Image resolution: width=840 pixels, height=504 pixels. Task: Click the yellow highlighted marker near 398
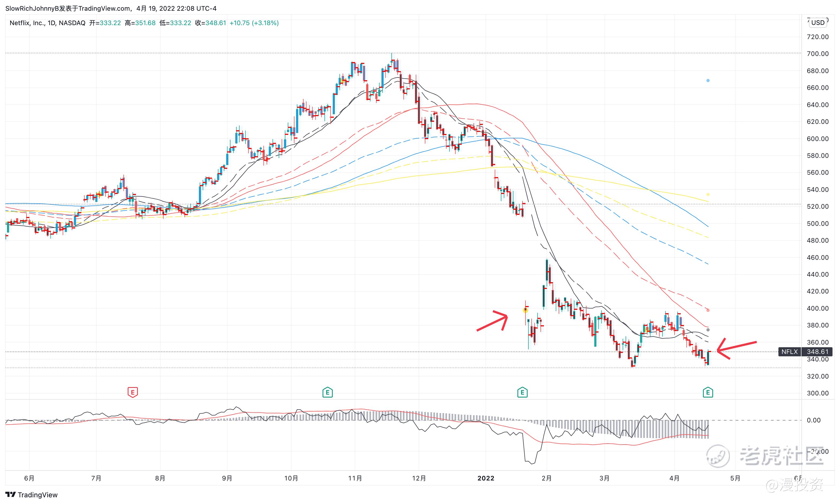[525, 310]
